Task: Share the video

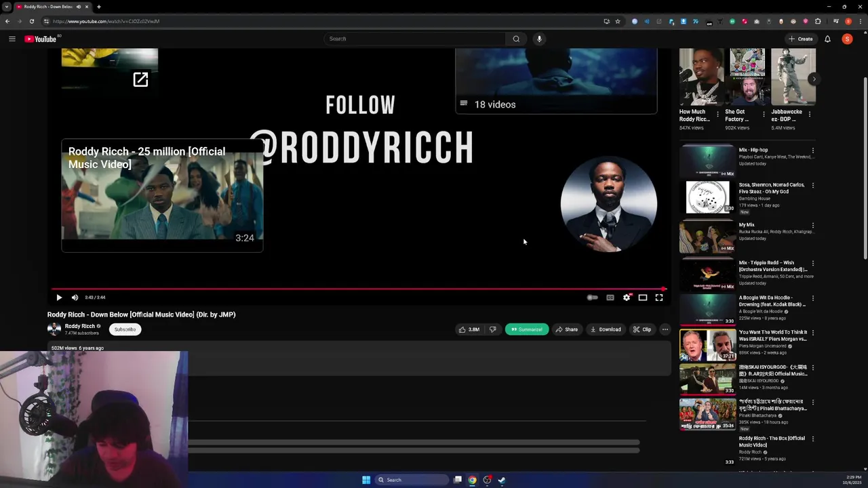Action: [567, 329]
